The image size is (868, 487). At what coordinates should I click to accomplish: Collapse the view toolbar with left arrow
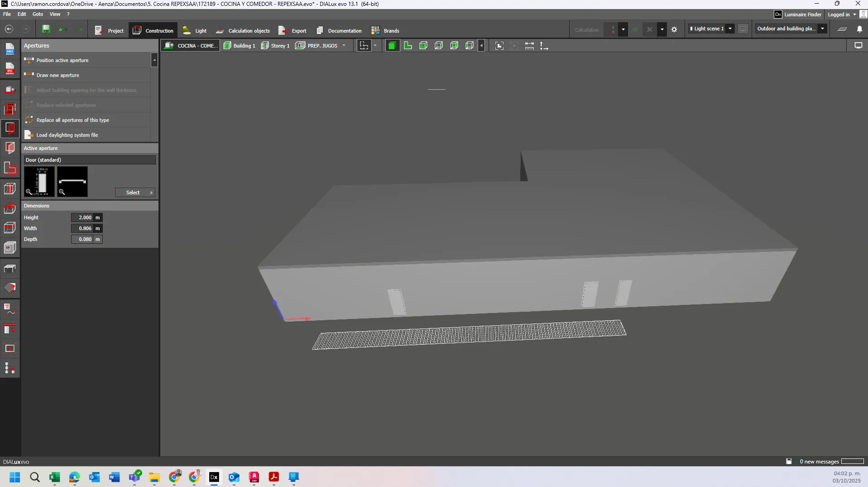point(481,46)
